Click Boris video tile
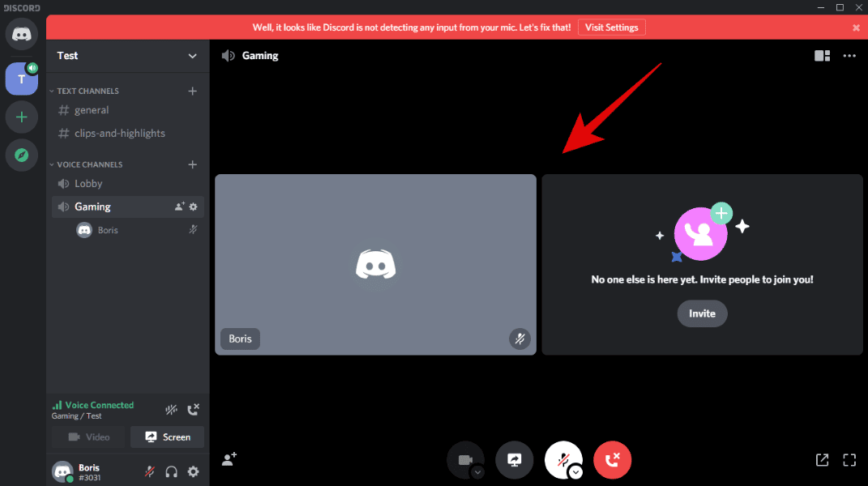This screenshot has height=486, width=868. pos(375,265)
